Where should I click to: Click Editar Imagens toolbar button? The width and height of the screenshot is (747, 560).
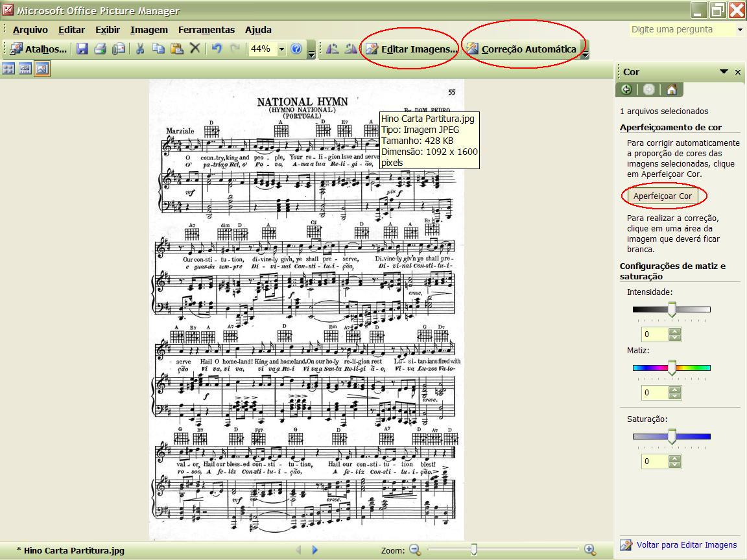pos(411,49)
